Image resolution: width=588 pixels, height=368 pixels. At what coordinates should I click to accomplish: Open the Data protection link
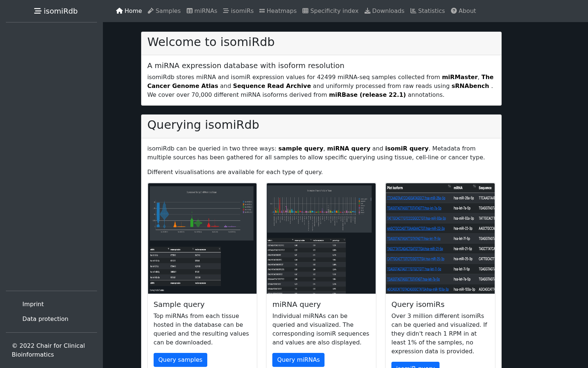(x=45, y=319)
